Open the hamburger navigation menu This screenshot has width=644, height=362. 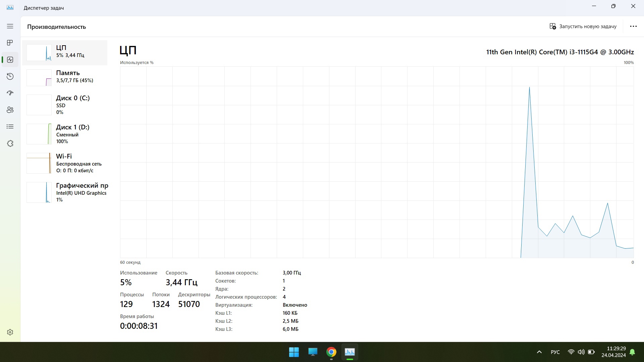pos(10,26)
